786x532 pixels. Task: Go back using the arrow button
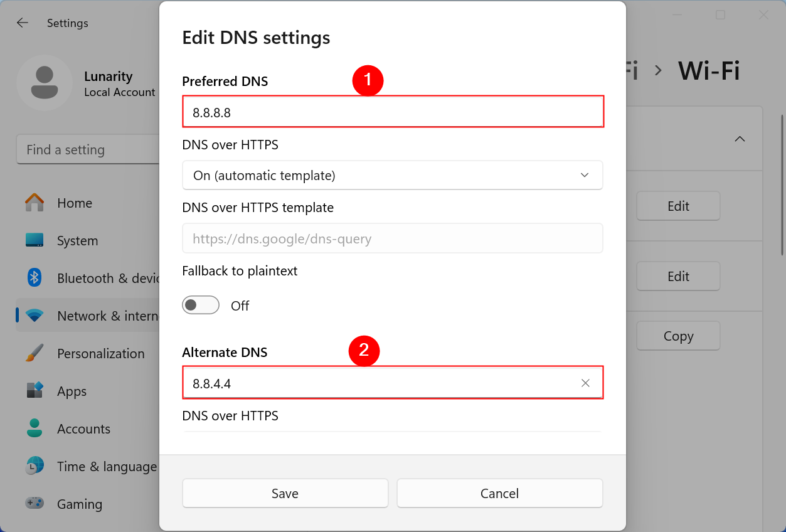(22, 23)
